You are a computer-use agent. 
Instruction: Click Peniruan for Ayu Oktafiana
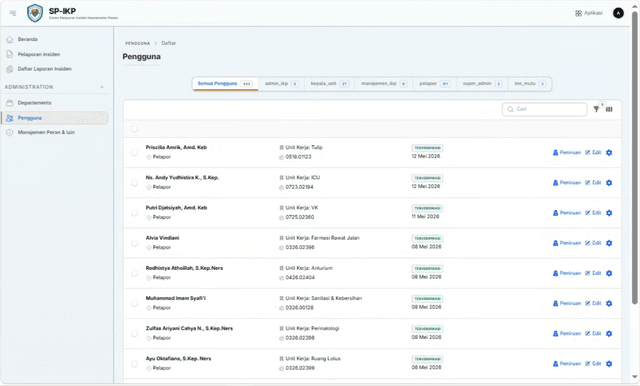pos(567,364)
